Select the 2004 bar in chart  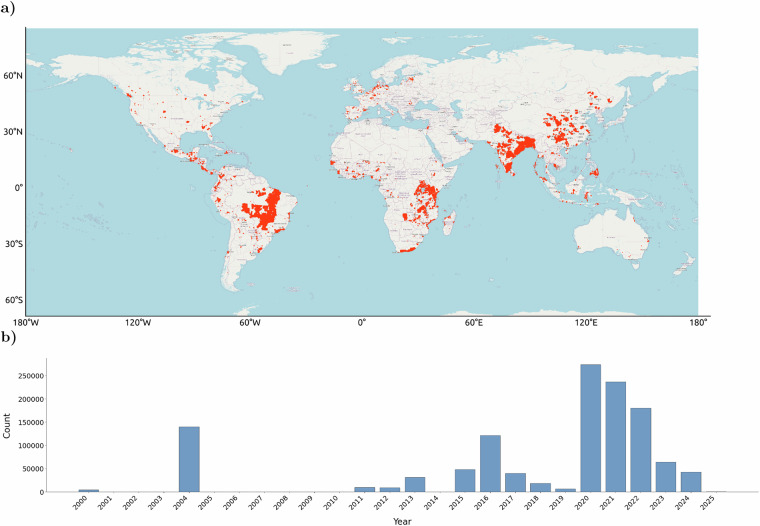tap(189, 459)
